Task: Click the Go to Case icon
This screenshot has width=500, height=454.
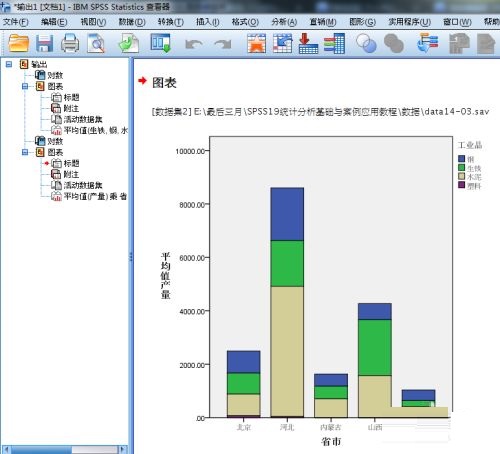Action: tap(282, 43)
